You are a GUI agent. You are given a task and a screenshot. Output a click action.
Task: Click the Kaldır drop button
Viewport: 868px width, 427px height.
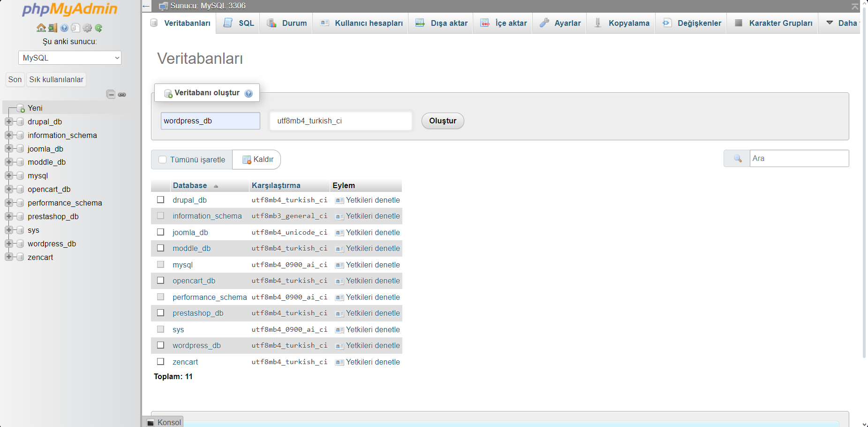(257, 160)
